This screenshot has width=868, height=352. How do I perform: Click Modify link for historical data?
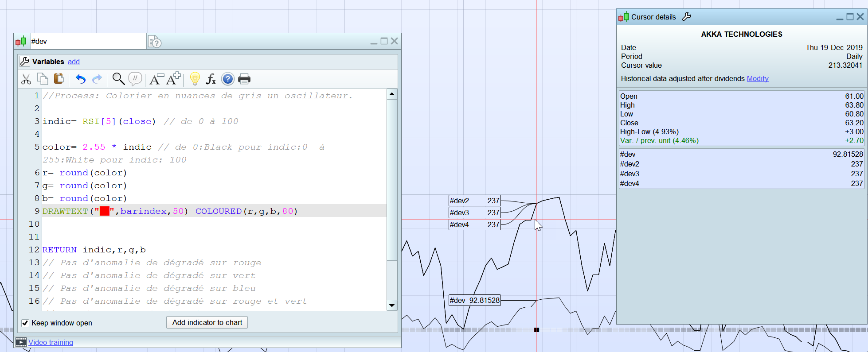pyautogui.click(x=757, y=78)
